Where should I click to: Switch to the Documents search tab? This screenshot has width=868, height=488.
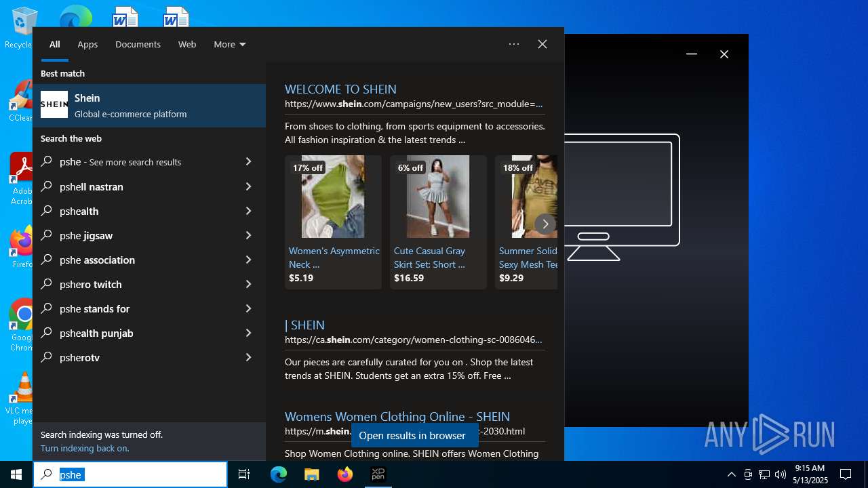coord(138,44)
